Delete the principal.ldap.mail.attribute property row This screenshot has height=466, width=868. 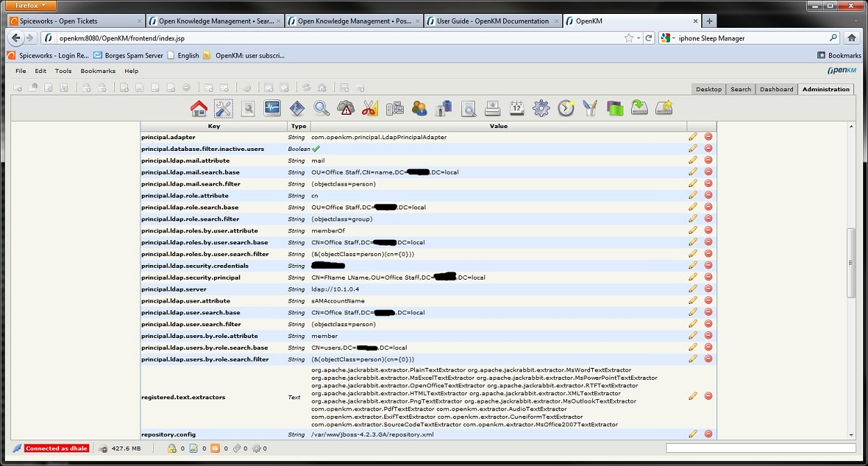[x=708, y=160]
